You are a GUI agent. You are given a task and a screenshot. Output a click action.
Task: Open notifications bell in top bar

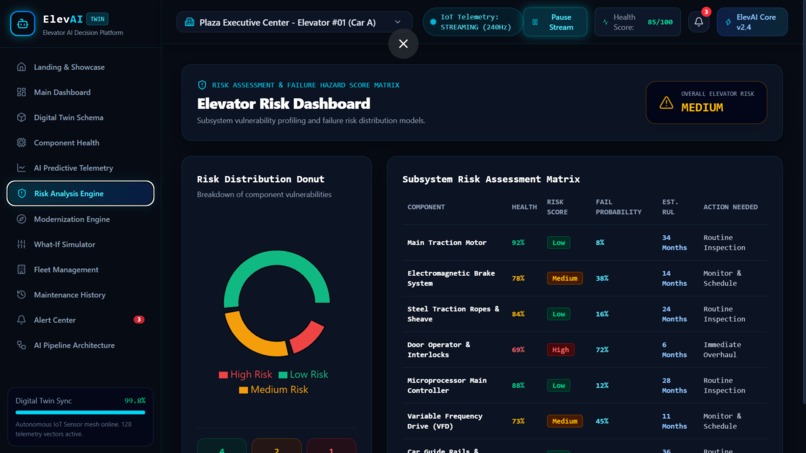click(699, 22)
